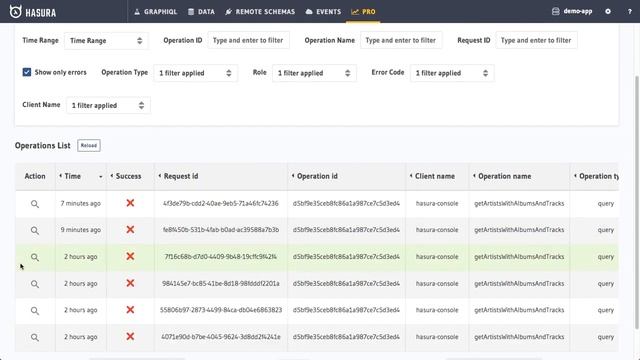
Task: Expand the Client Name filter dropdown
Action: pos(108,105)
